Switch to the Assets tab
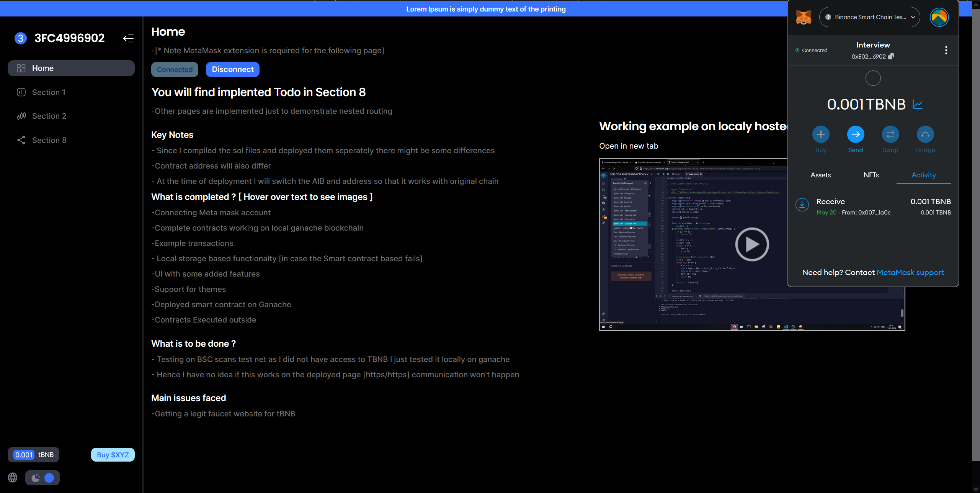Viewport: 980px width, 493px height. pyautogui.click(x=820, y=175)
